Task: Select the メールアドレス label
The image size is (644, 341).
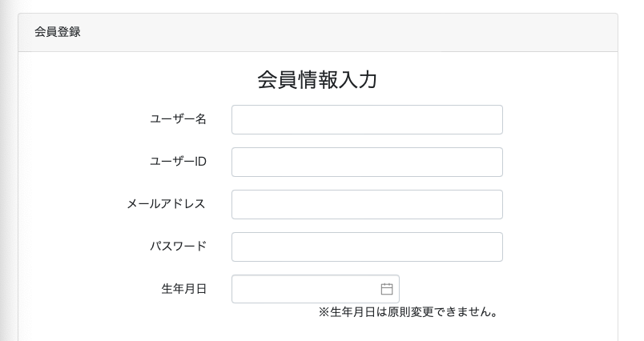Action: tap(166, 204)
